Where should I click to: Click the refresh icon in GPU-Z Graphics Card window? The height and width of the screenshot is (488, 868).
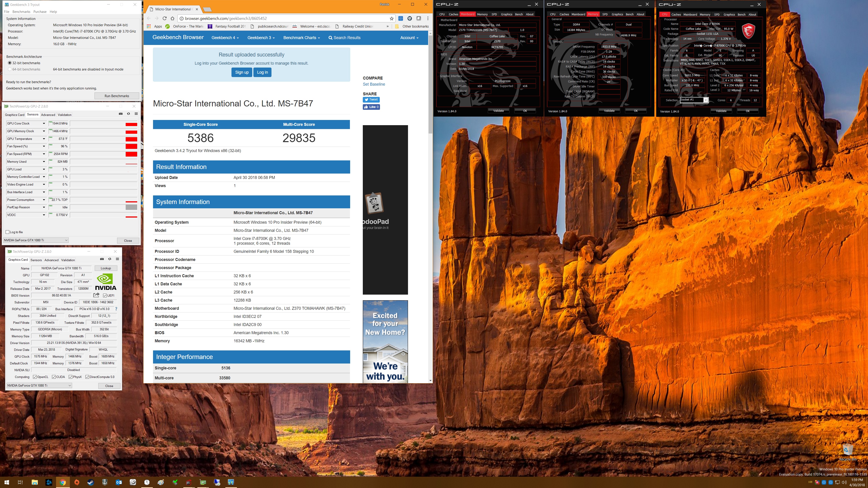pyautogui.click(x=109, y=259)
